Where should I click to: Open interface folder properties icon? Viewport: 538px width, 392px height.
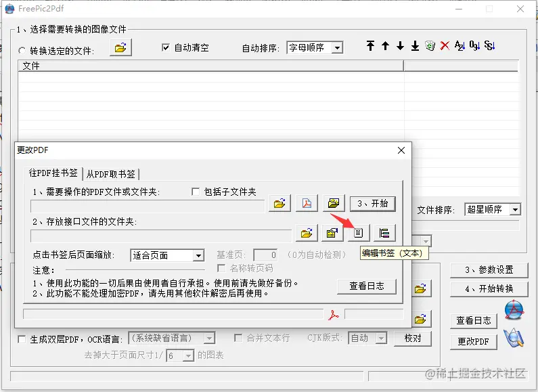[332, 233]
